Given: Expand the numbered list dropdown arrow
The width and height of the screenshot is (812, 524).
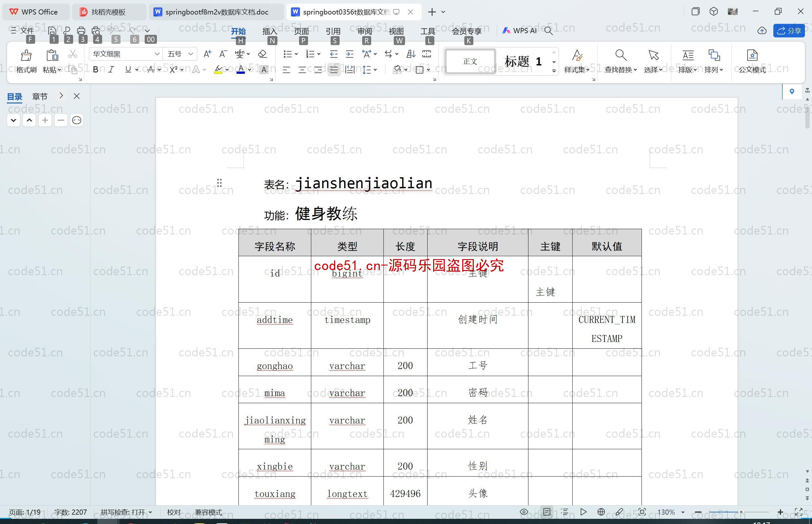Looking at the screenshot, I should (319, 54).
